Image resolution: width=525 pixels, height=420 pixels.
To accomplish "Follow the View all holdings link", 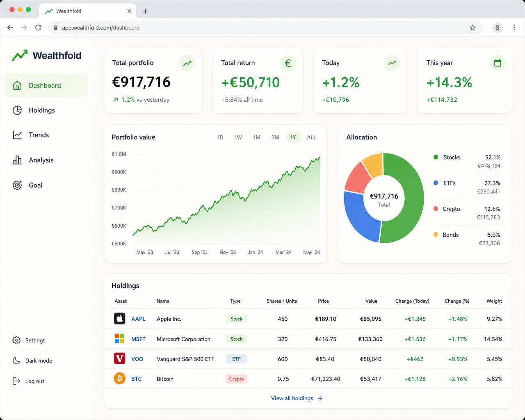I will 297,398.
